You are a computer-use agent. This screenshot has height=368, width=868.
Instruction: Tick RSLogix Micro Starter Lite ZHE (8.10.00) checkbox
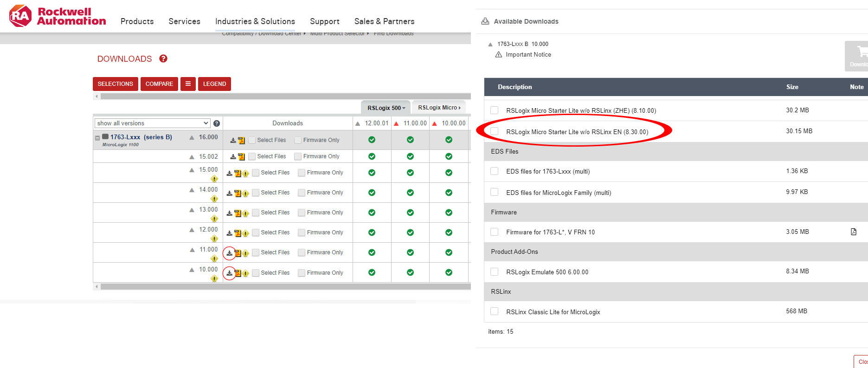pos(495,110)
